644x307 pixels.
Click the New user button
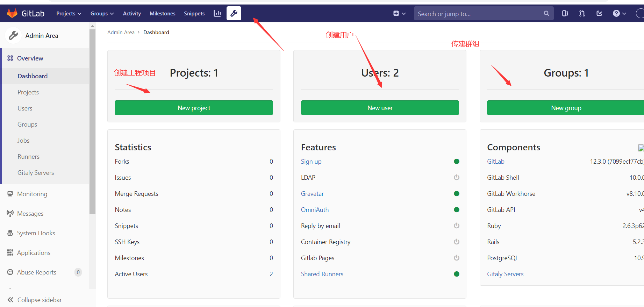pos(380,108)
